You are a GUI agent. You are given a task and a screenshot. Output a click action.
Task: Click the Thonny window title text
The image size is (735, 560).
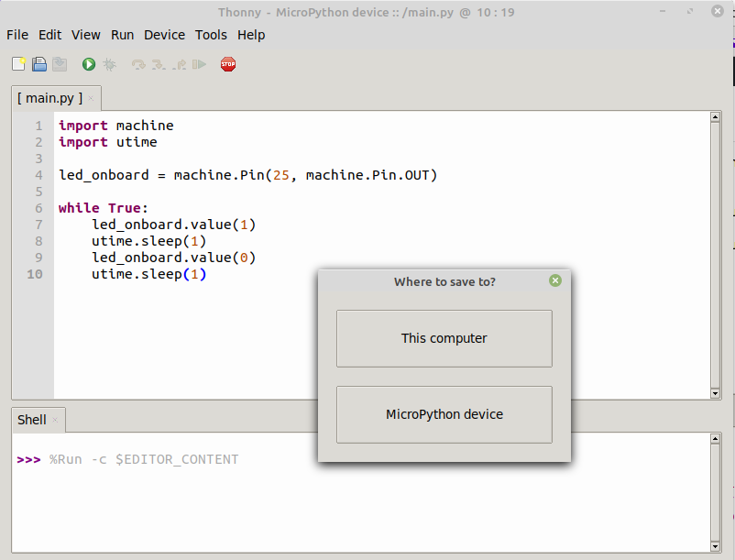coord(366,12)
